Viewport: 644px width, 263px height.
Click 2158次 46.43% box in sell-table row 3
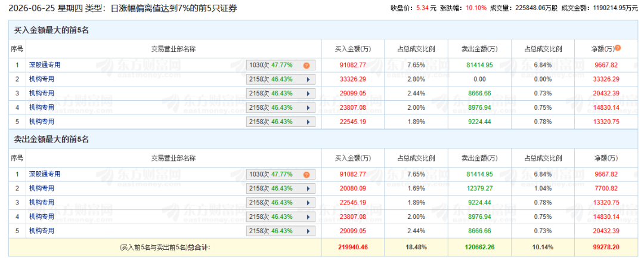[x=281, y=203]
